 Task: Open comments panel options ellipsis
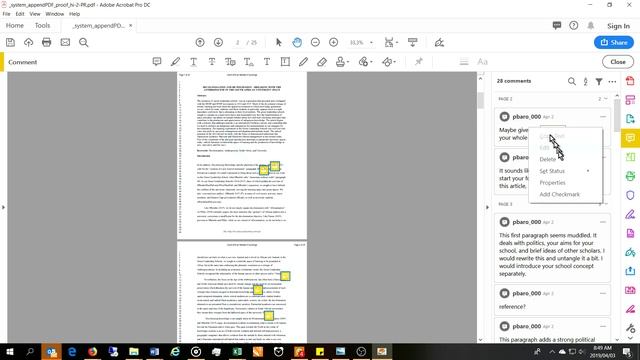(612, 81)
